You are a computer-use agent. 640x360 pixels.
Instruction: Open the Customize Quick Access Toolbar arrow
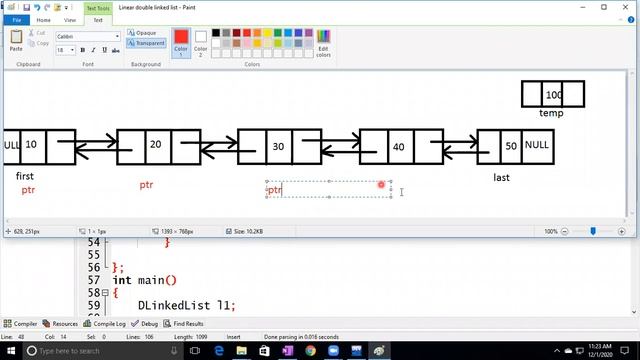click(66, 7)
